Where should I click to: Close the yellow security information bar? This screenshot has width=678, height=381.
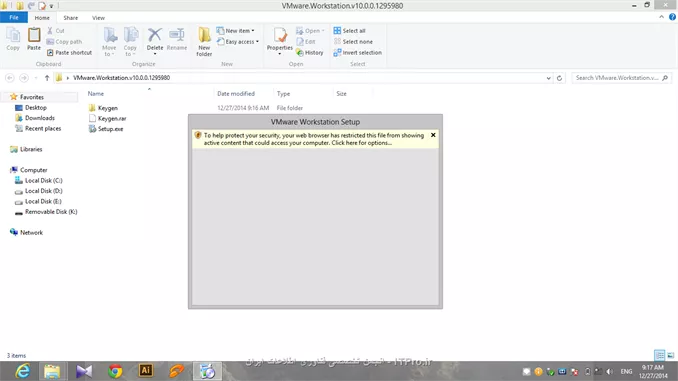pyautogui.click(x=433, y=135)
